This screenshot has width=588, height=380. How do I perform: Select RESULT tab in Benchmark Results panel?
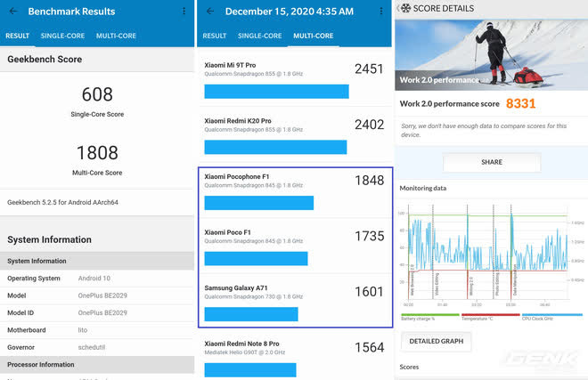(17, 36)
